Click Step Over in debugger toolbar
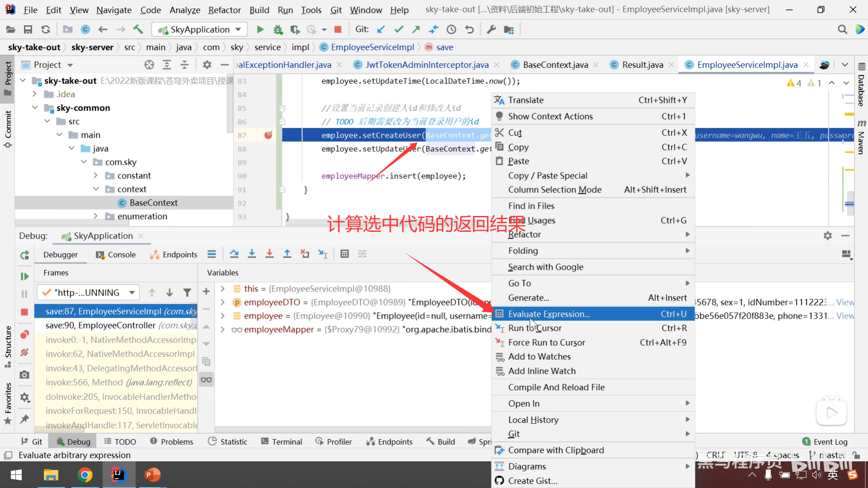 (234, 254)
